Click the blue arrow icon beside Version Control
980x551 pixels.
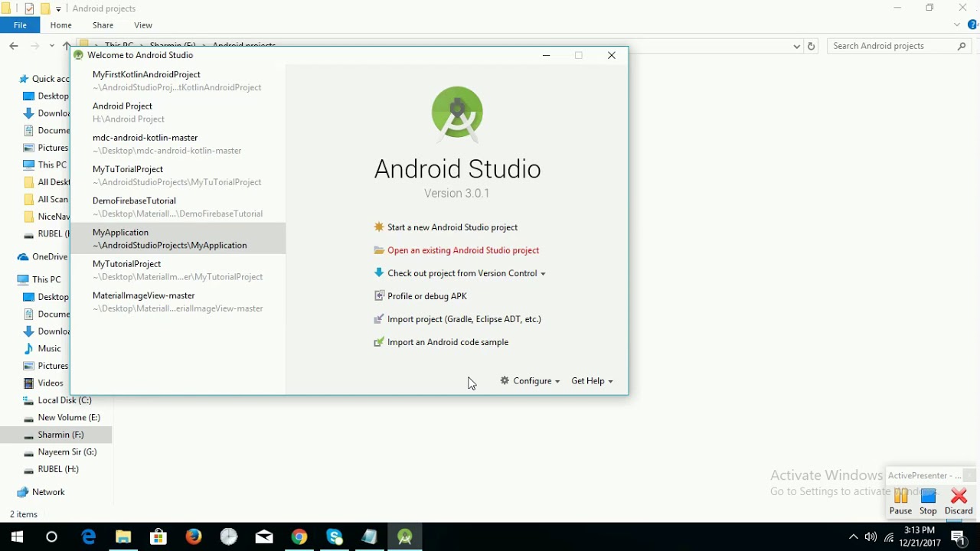tap(378, 273)
